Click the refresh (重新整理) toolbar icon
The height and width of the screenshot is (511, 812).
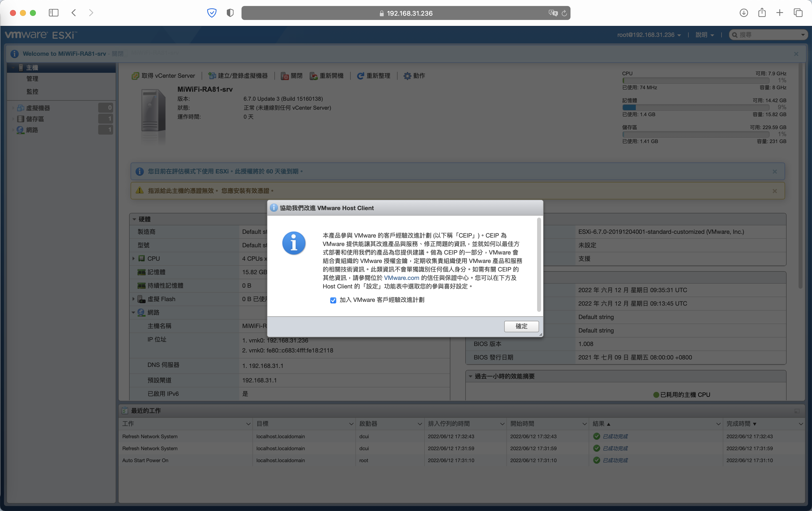click(x=360, y=76)
